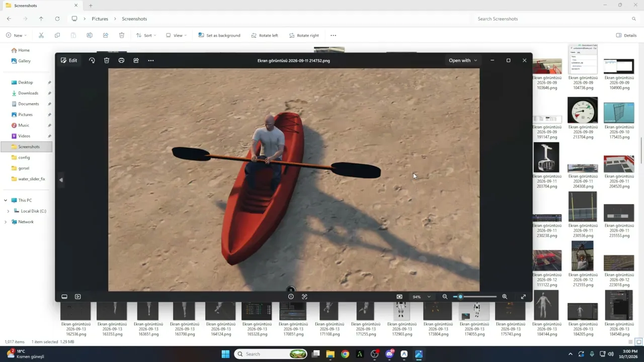Click Rotate right in Explorer toolbar
Screen dimensions: 644x362
click(304, 35)
